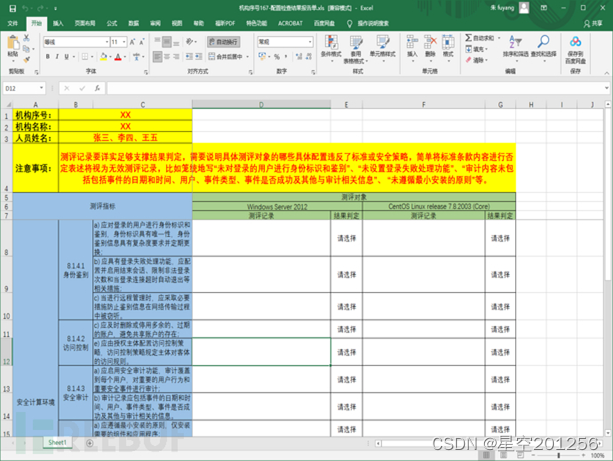Toggle Bold formatting
The width and height of the screenshot is (613, 461).
click(48, 57)
